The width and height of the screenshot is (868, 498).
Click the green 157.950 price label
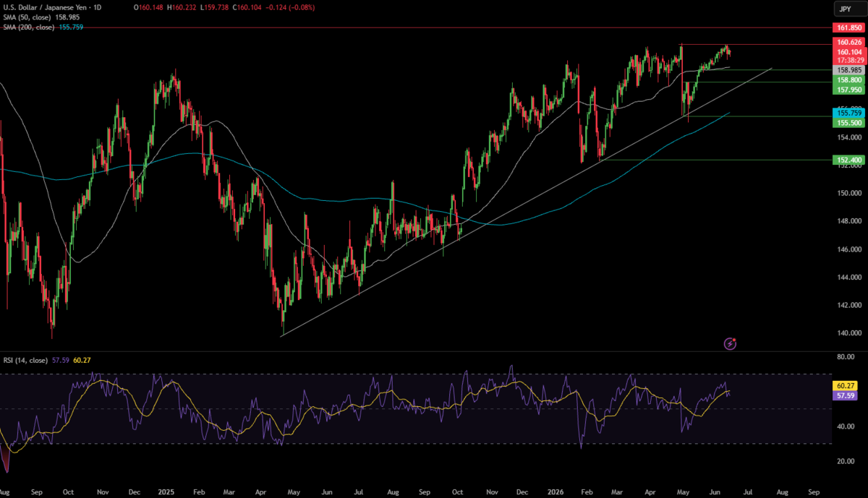pos(847,90)
